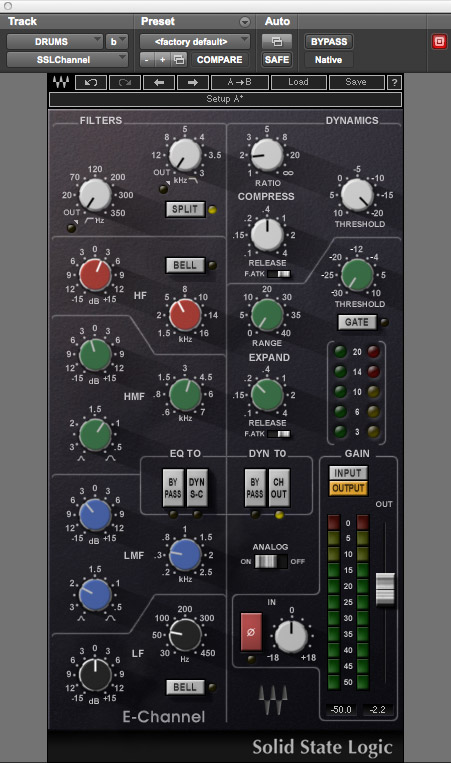This screenshot has width=451, height=763.
Task: Toggle the GATE mode button
Action: click(357, 322)
